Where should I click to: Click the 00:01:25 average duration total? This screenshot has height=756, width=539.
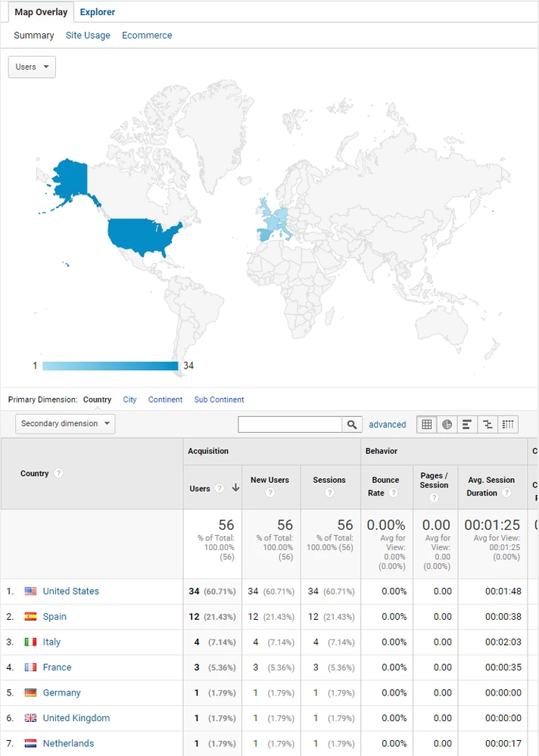pos(492,524)
